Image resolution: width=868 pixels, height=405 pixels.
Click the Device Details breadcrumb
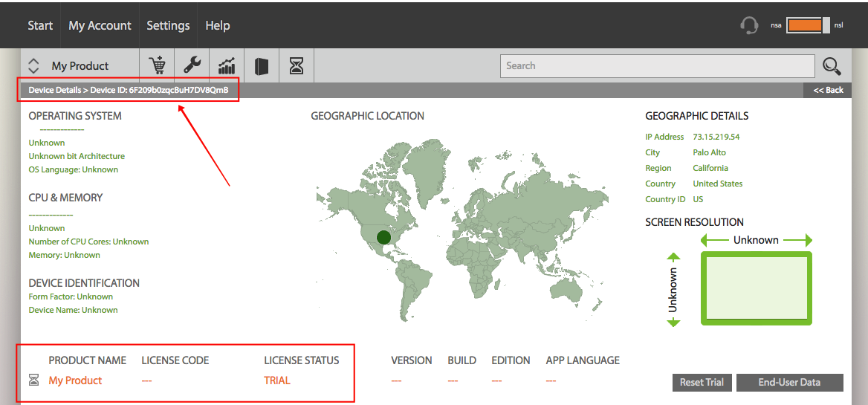(x=55, y=90)
